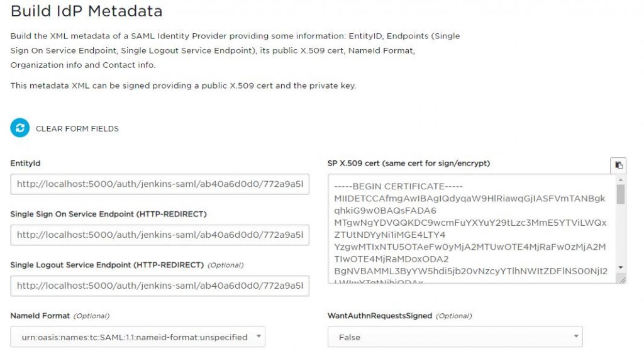Viewport: 644px width, 351px height.
Task: Click the arrow on the False select box
Action: click(576, 336)
